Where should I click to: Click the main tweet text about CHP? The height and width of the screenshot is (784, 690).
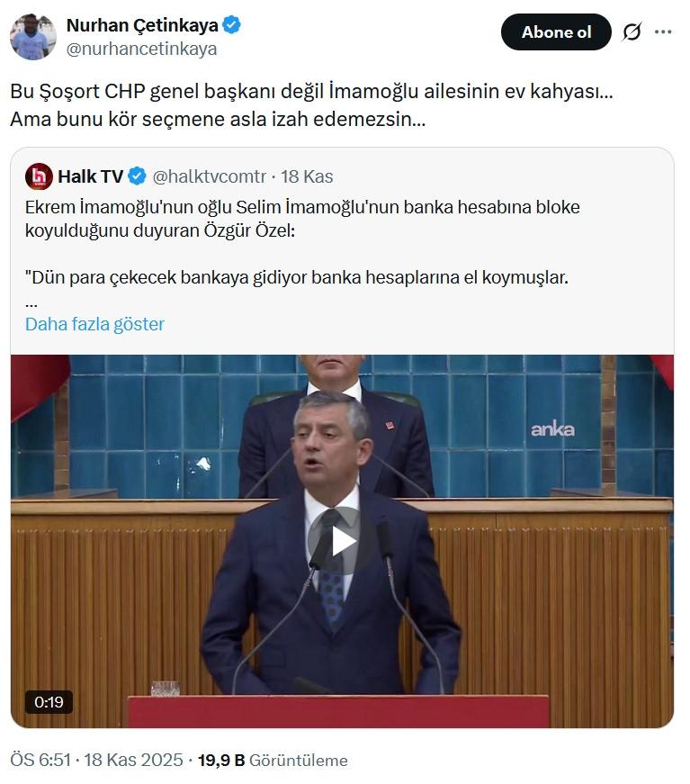point(311,105)
